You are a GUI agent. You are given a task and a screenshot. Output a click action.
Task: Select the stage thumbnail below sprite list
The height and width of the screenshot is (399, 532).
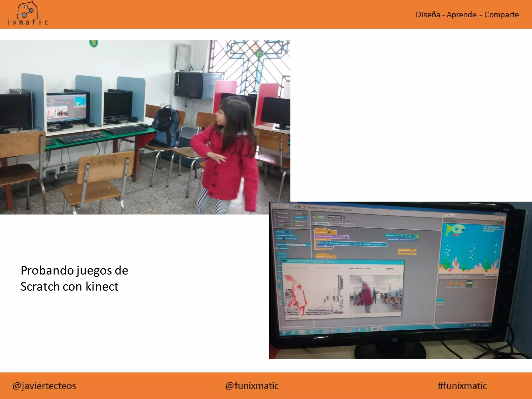coord(440,301)
